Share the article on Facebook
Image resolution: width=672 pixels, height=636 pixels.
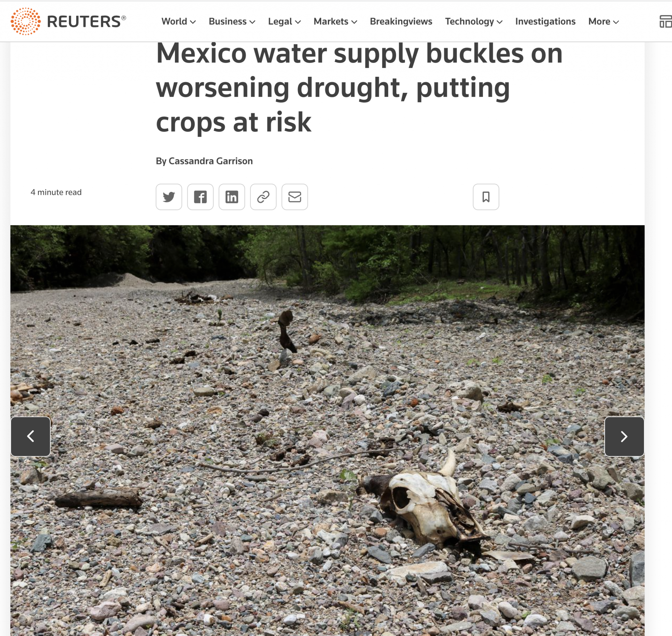[200, 197]
